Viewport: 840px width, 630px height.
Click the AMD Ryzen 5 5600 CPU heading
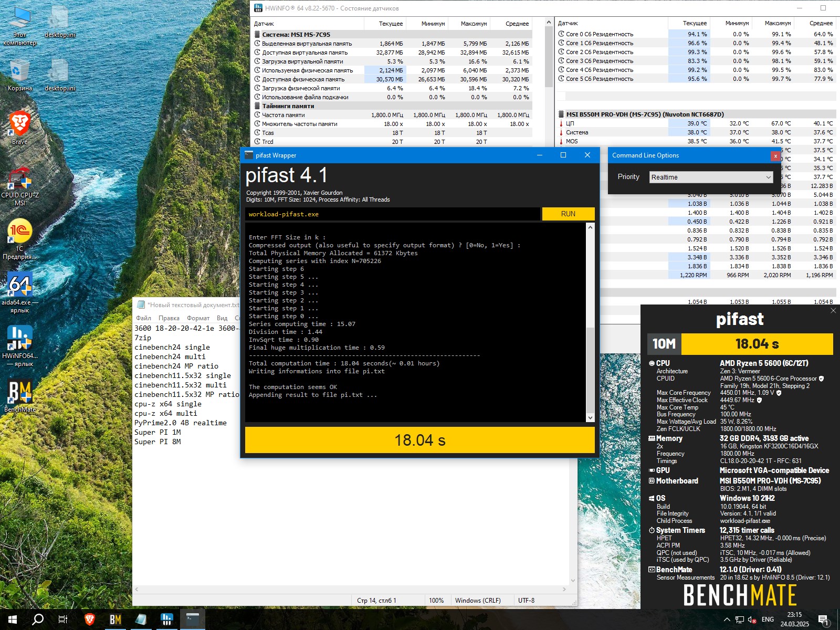click(x=764, y=363)
